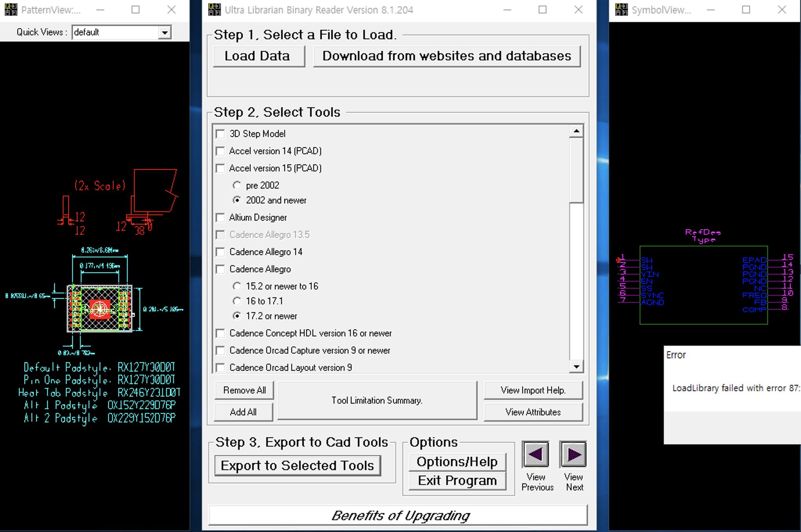The width and height of the screenshot is (801, 532).
Task: Click the (2x Scale) label in PatternView
Action: pos(100,185)
